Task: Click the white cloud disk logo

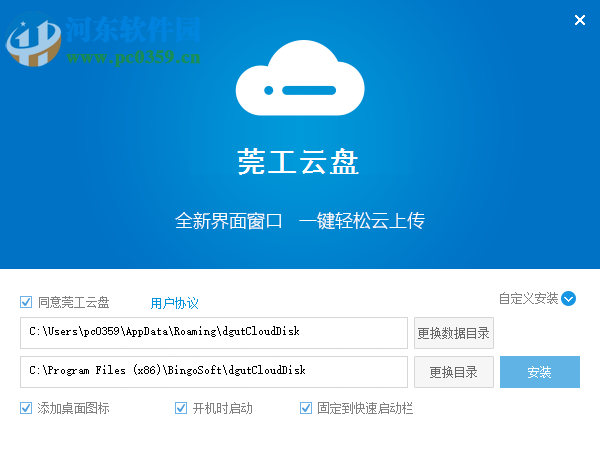Action: 300,78
